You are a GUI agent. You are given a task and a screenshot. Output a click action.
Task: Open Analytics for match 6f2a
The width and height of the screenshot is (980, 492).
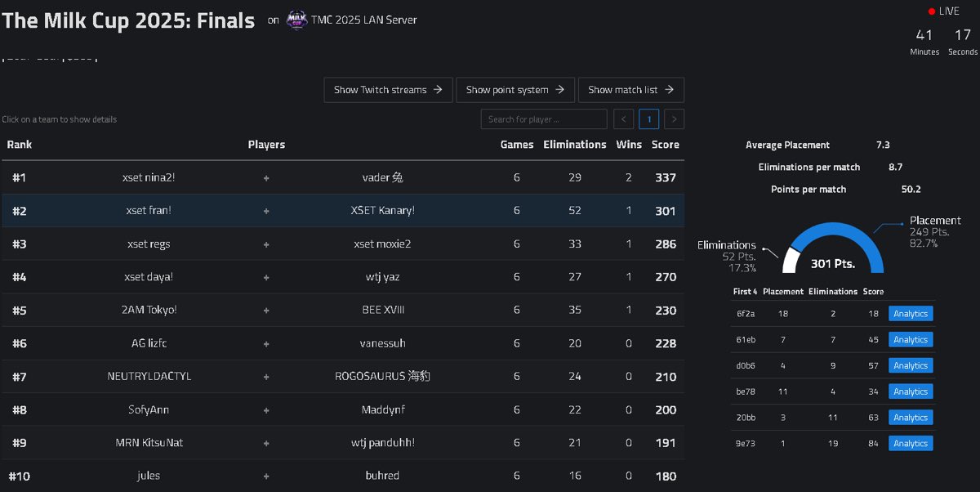coord(911,314)
